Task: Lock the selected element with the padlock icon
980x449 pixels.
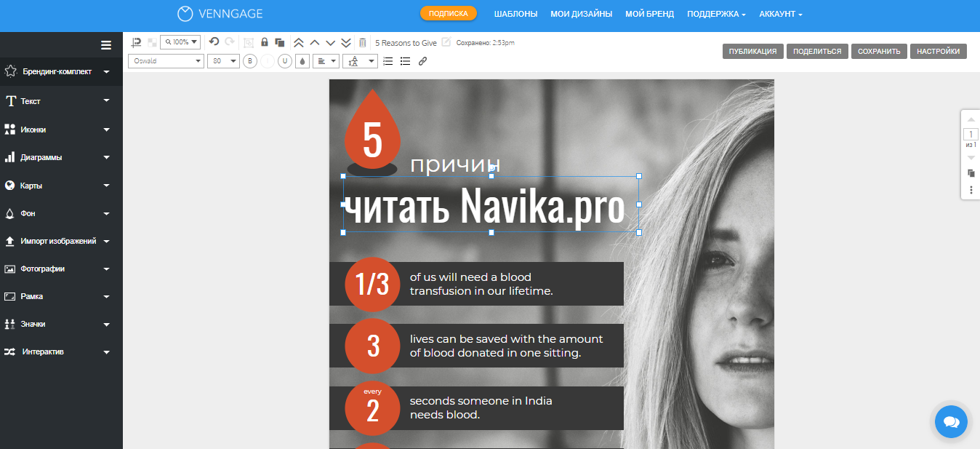Action: (x=265, y=42)
